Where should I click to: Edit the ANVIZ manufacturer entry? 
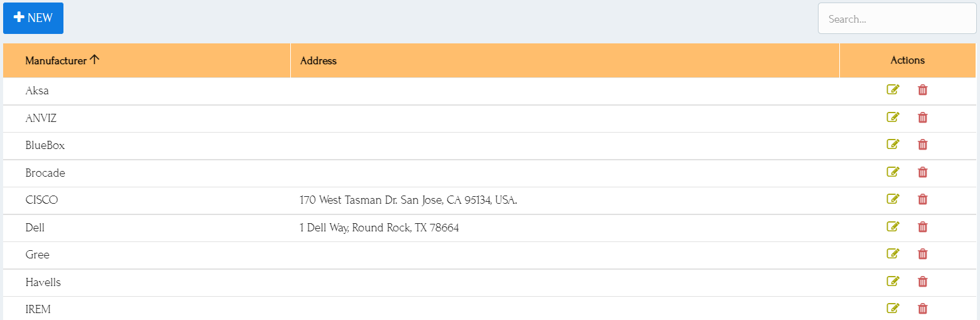coord(893,118)
